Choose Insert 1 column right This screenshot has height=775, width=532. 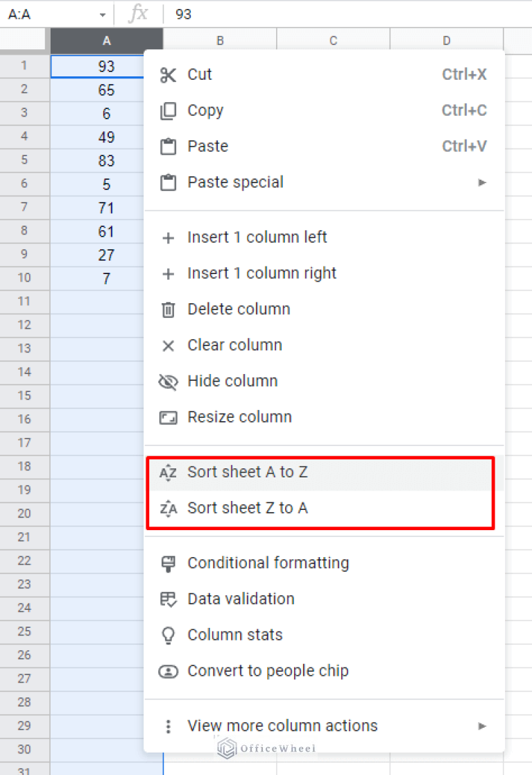(261, 273)
